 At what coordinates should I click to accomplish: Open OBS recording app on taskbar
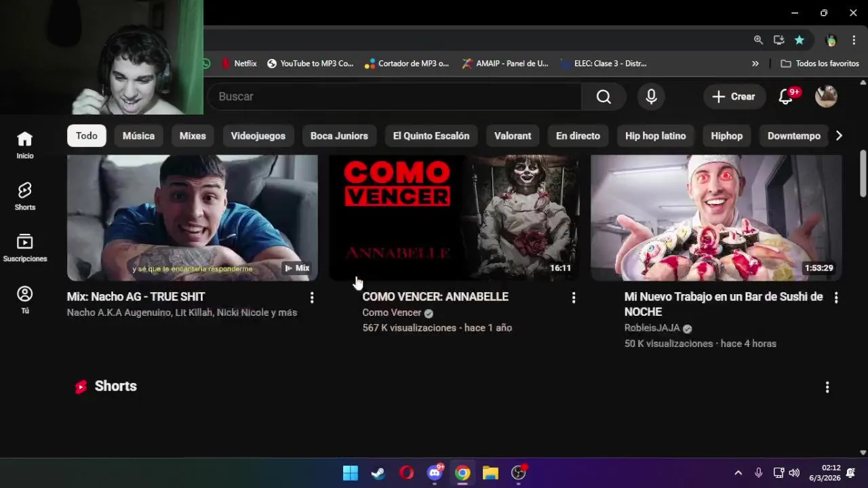pyautogui.click(x=519, y=473)
